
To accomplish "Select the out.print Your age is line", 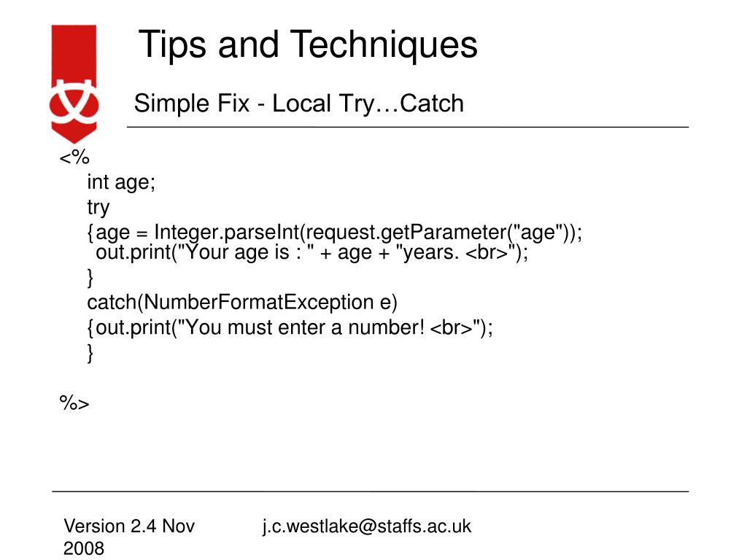I will 312,252.
